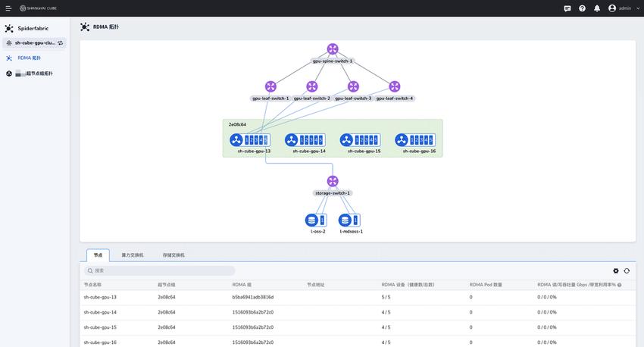Select the gpu-leaf-switch-1 node icon

pyautogui.click(x=270, y=86)
